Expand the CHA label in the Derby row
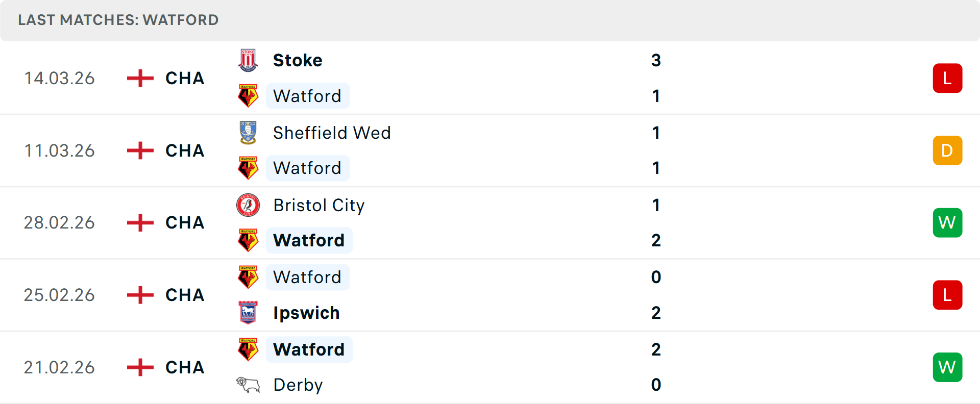Screen dimensions: 980x404 (x=185, y=367)
